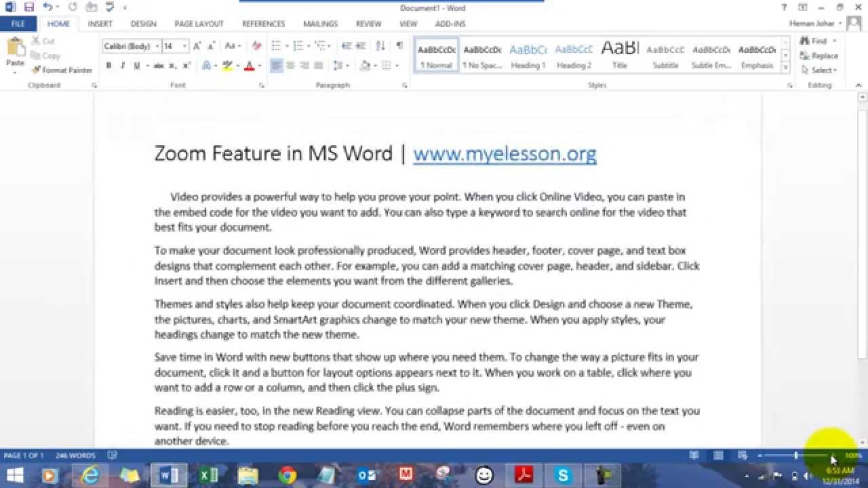The image size is (868, 488).
Task: Clear all formatting eraser icon
Action: [x=256, y=46]
